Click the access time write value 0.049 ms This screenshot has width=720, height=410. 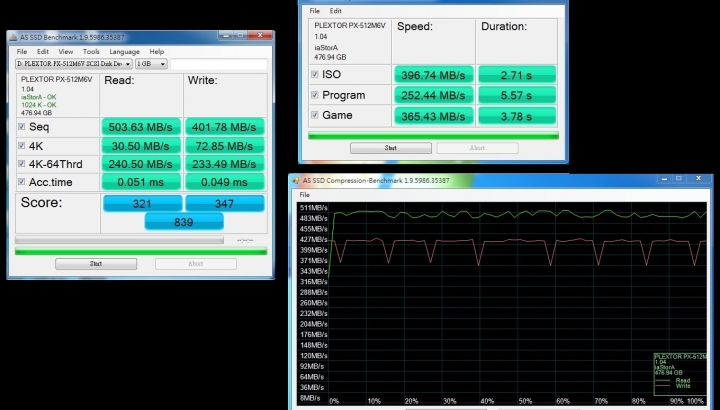pos(225,182)
